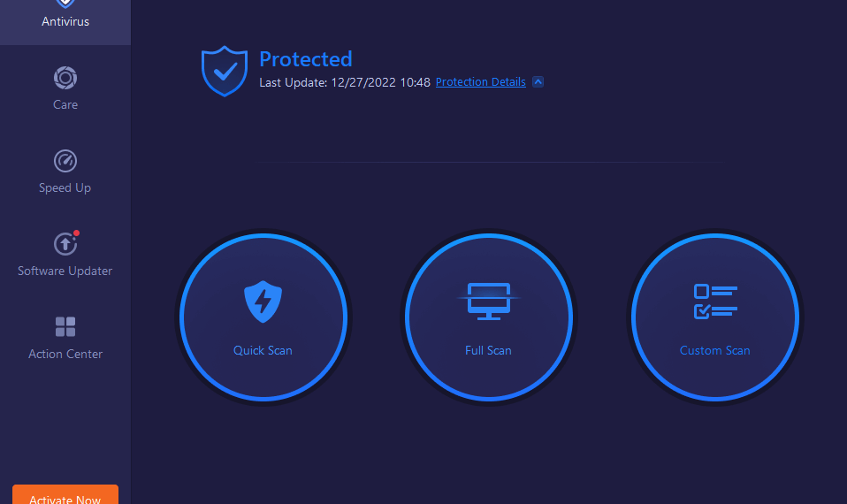Click the Action Center grid icon
Screen dimensions: 847x504
[65, 327]
